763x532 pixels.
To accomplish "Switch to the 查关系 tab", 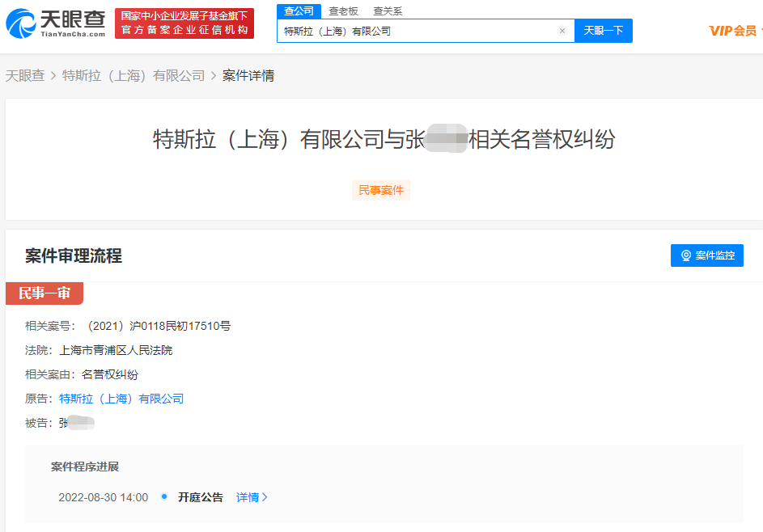I will [x=386, y=11].
